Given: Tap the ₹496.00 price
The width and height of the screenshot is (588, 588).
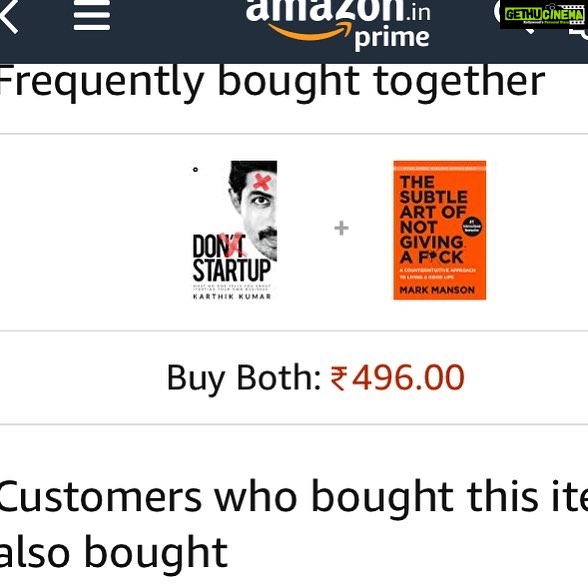Looking at the screenshot, I should click(x=398, y=377).
